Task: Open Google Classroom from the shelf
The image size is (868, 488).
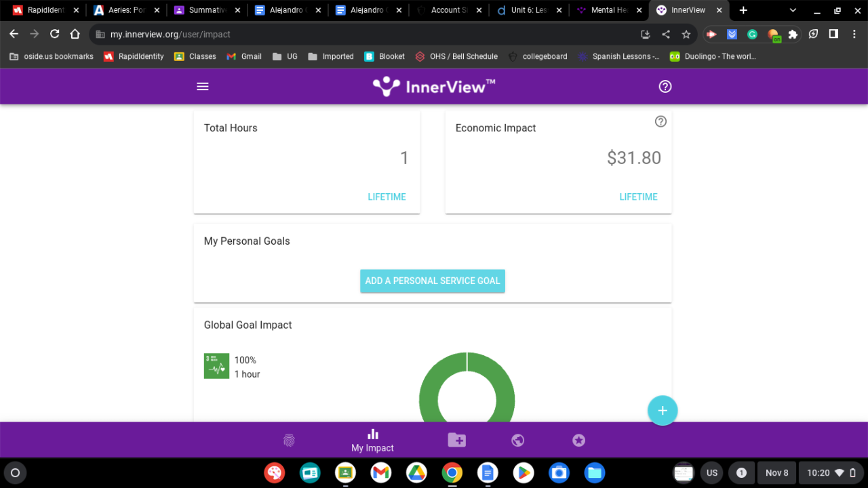Action: click(345, 472)
